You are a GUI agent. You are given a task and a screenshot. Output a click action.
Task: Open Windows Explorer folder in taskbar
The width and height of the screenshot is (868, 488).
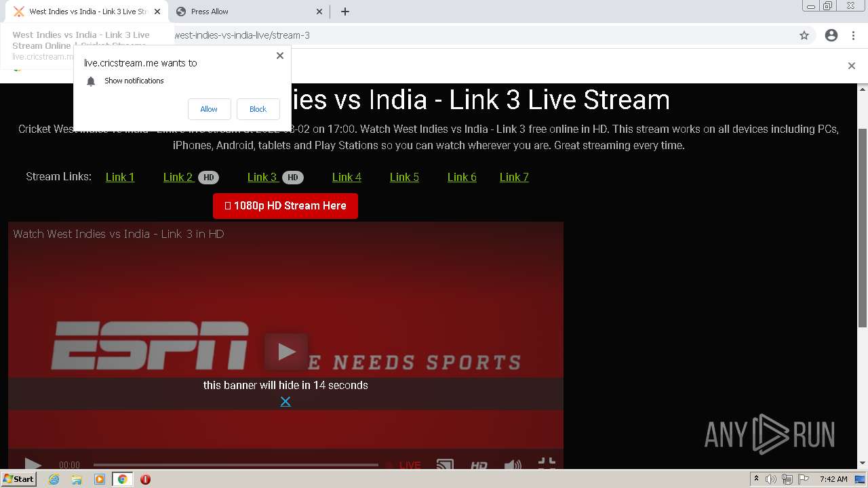(x=77, y=479)
